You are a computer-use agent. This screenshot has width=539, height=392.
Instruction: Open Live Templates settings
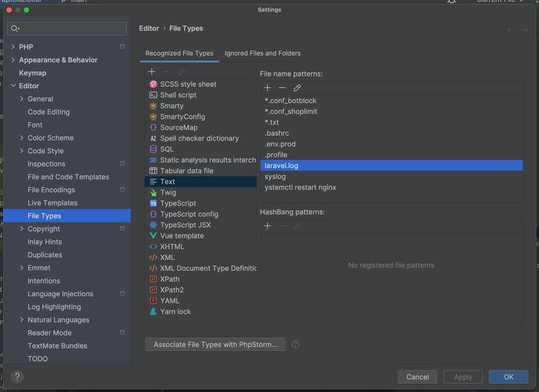53,203
